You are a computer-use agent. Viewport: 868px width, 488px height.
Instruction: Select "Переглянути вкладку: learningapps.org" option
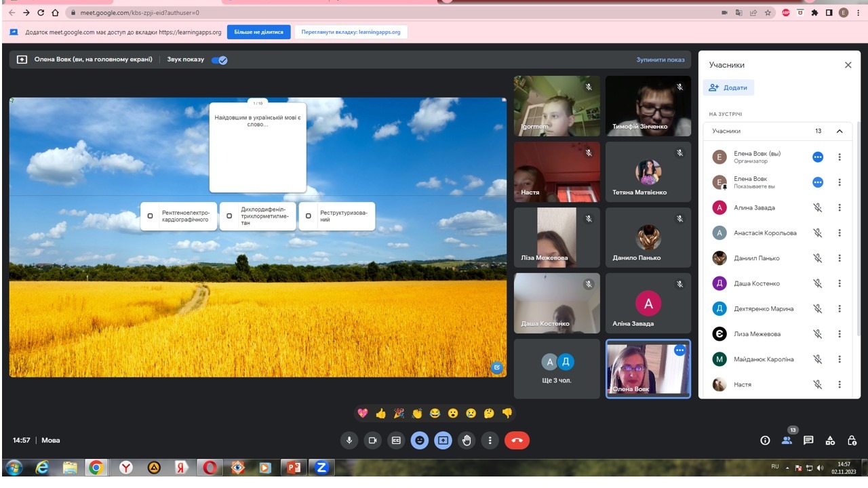pos(351,32)
